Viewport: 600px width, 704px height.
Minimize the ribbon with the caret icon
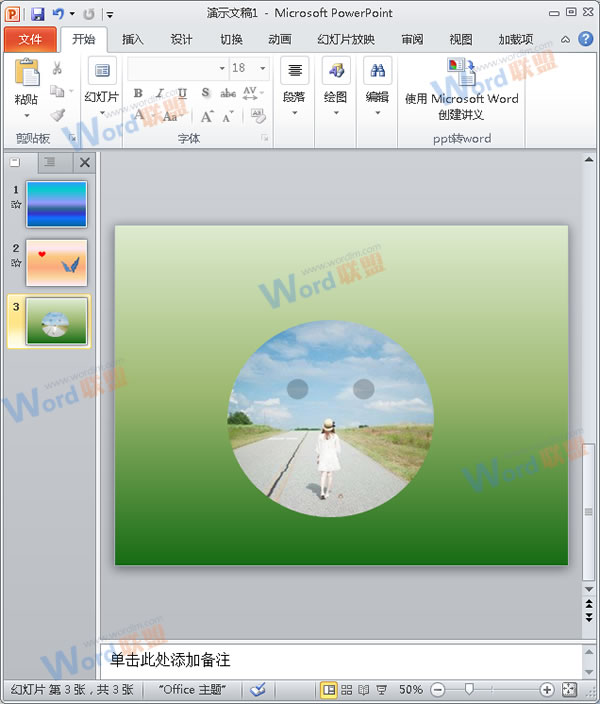(565, 40)
